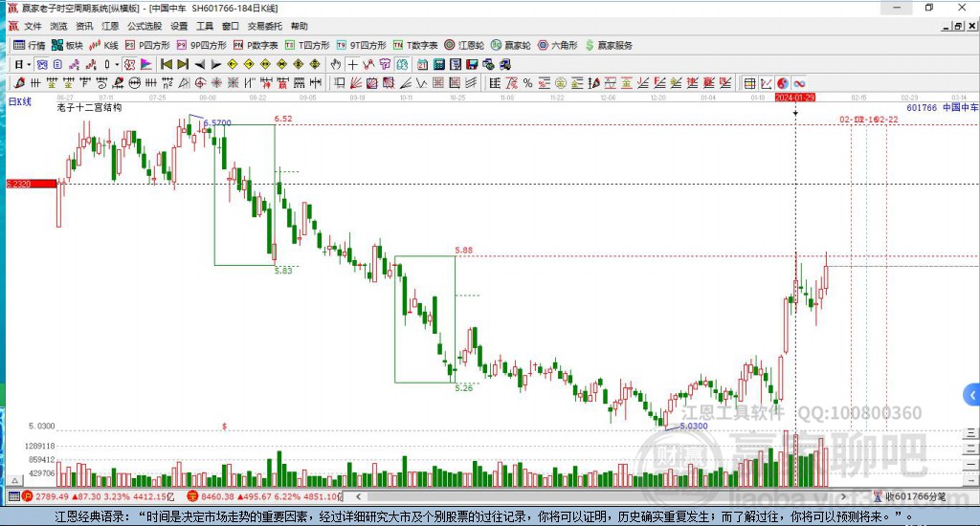Screen dimensions: 980x526
Task: Click the yin-yang symbol icon
Action: 783,83
